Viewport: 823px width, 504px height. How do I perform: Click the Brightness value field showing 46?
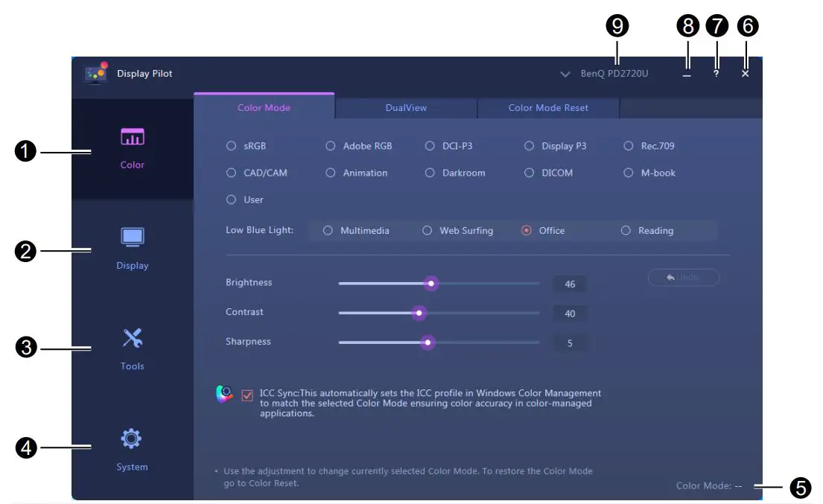(570, 284)
